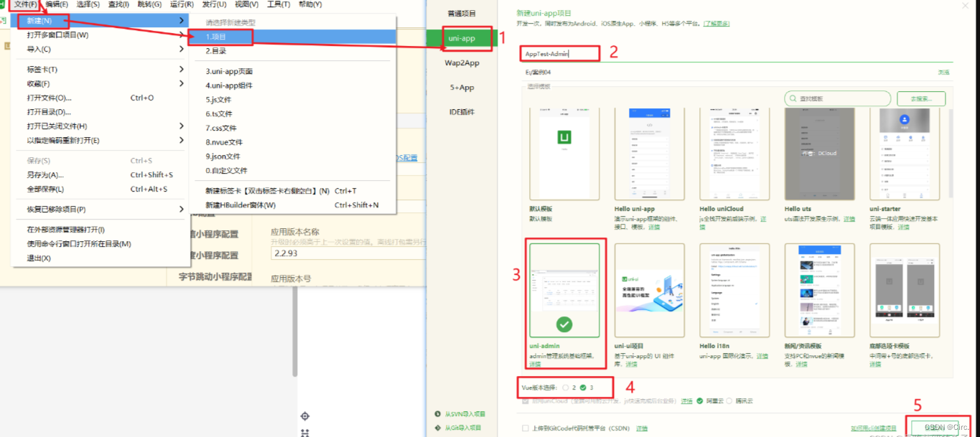This screenshot has height=437, width=980.
Task: Select 1.项目 in the new-type submenu
Action: click(292, 37)
